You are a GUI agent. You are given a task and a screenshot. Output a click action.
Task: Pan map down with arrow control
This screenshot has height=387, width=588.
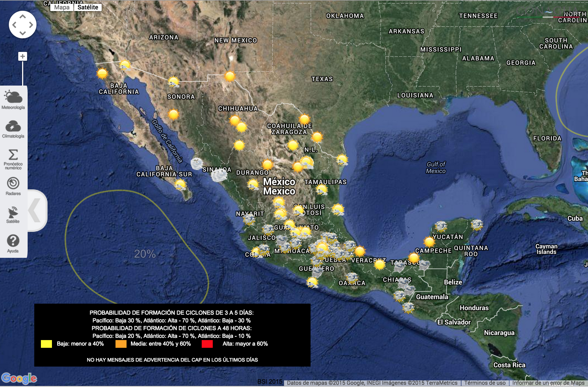[23, 33]
